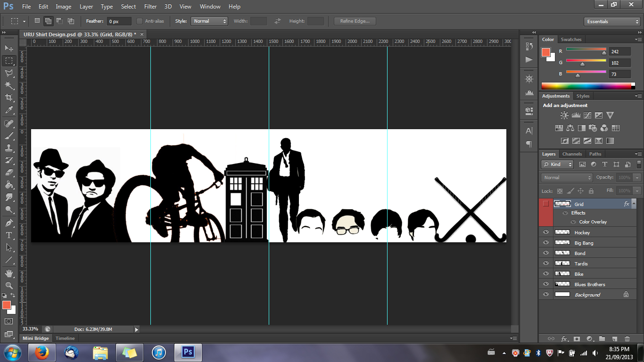This screenshot has height=362, width=644.
Task: Switch to the Channels tab
Action: point(572,154)
